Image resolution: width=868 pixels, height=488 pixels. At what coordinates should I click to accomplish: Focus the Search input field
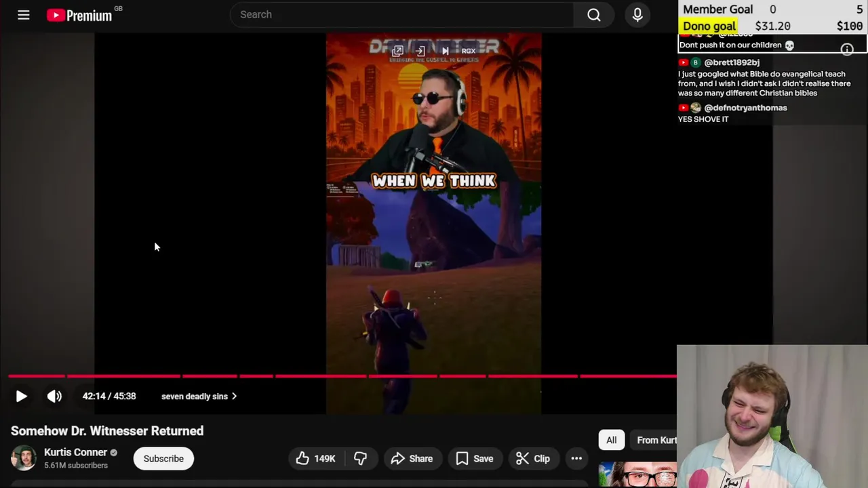(402, 14)
